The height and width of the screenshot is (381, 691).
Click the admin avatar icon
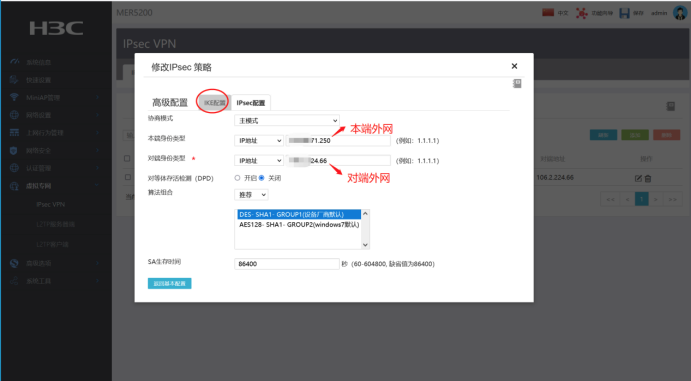click(x=680, y=13)
